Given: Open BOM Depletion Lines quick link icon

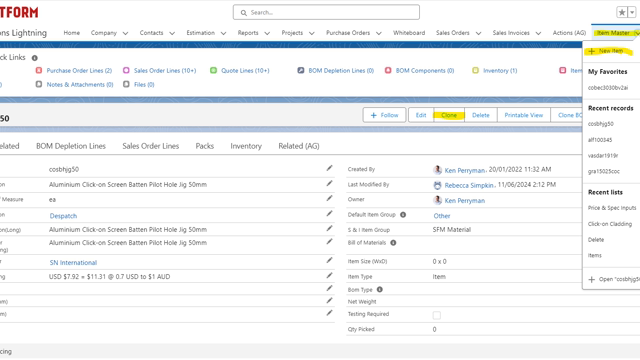Looking at the screenshot, I should coord(301,70).
